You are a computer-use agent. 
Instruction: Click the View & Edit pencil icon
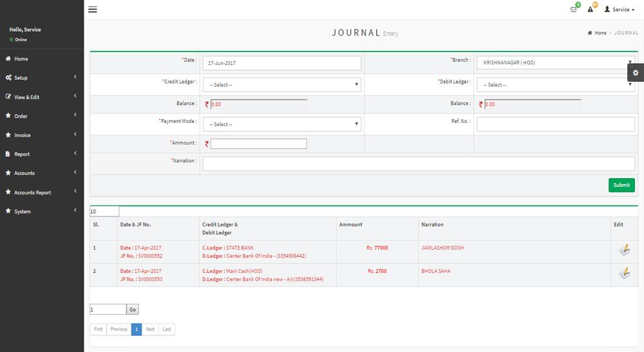pyautogui.click(x=8, y=97)
